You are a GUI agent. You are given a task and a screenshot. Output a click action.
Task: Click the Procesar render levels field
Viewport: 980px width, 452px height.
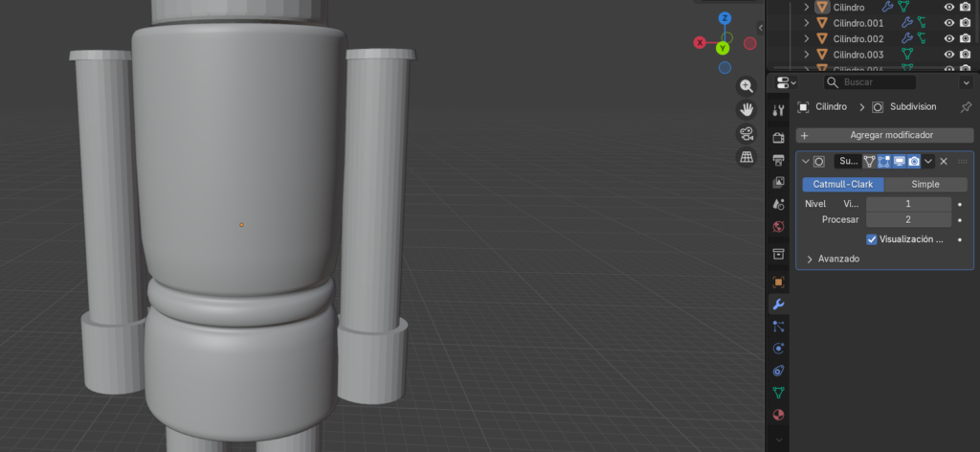[x=908, y=220]
